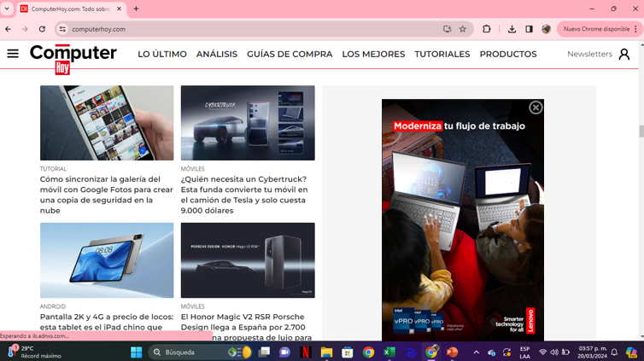Click the page vertical scrollbar thumb
The image size is (644, 361).
coord(641,131)
